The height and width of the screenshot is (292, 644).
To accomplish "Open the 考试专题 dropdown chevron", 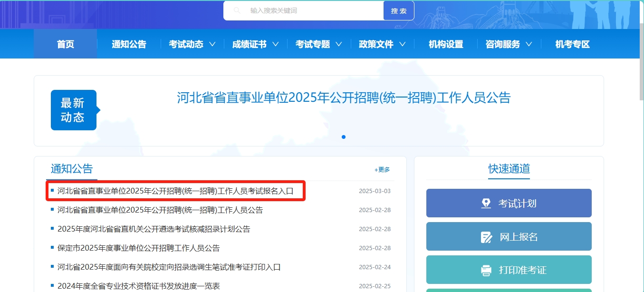I will (339, 44).
